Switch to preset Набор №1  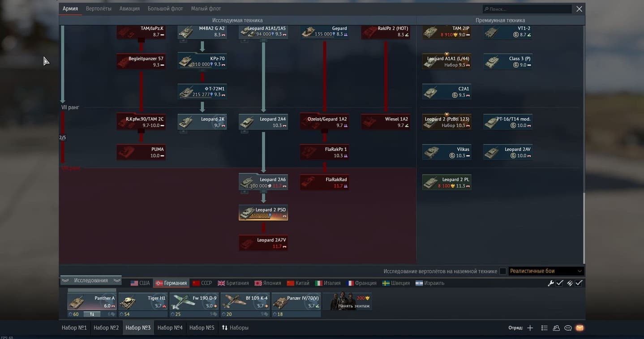pos(74,328)
